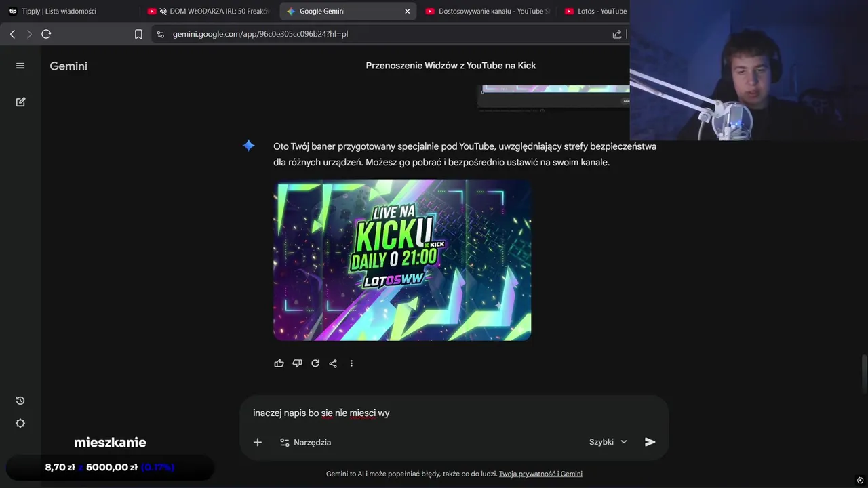Go back with browser back arrow
Image resolution: width=868 pixels, height=488 pixels.
coord(12,34)
